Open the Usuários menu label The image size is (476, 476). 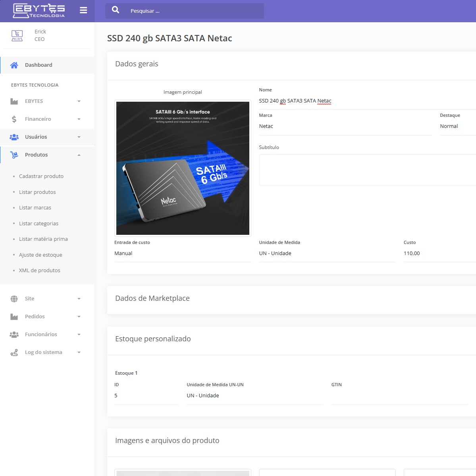[36, 137]
